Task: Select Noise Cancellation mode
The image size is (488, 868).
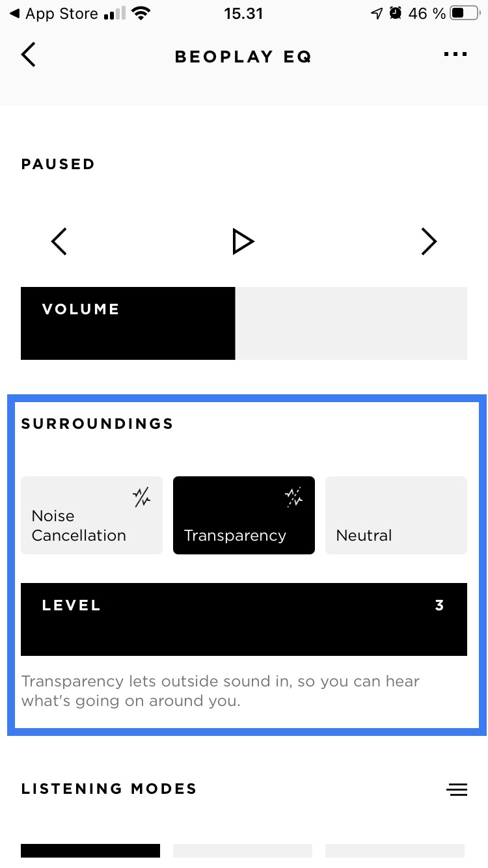Action: point(92,515)
